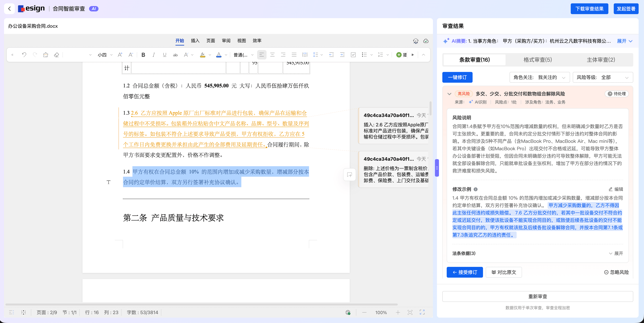The height and width of the screenshot is (323, 644).
Task: Click 发起签署 button
Action: click(x=626, y=9)
